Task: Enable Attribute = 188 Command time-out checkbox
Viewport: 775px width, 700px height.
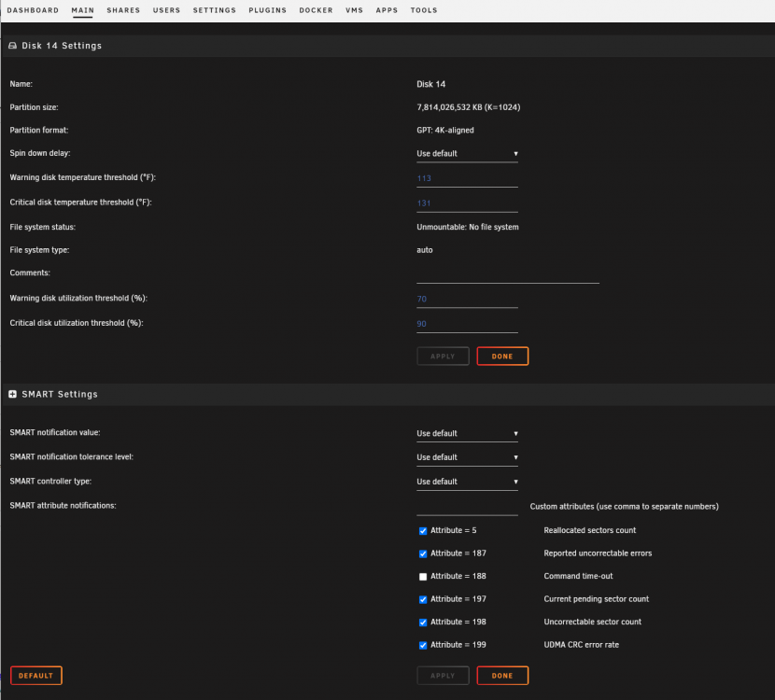Action: [x=423, y=577]
